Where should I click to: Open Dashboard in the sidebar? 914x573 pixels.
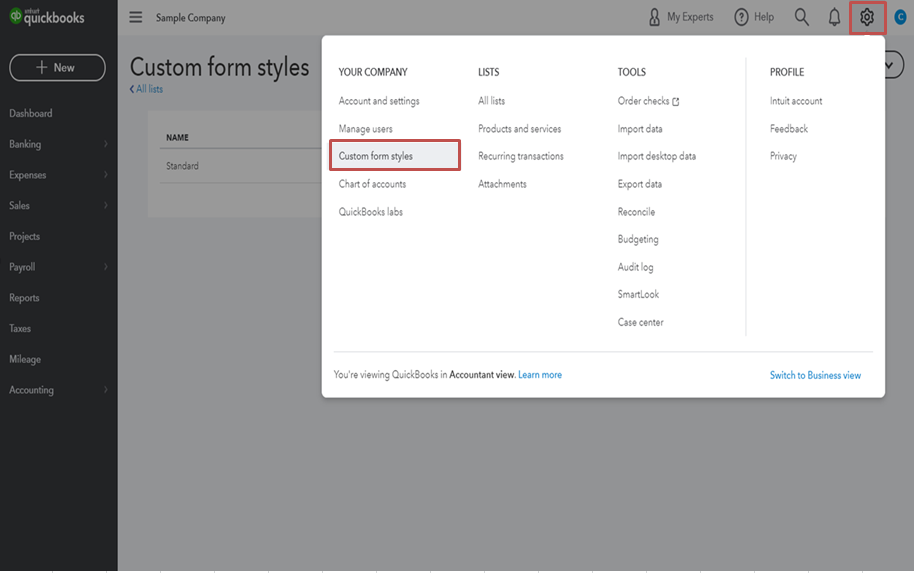(x=30, y=114)
